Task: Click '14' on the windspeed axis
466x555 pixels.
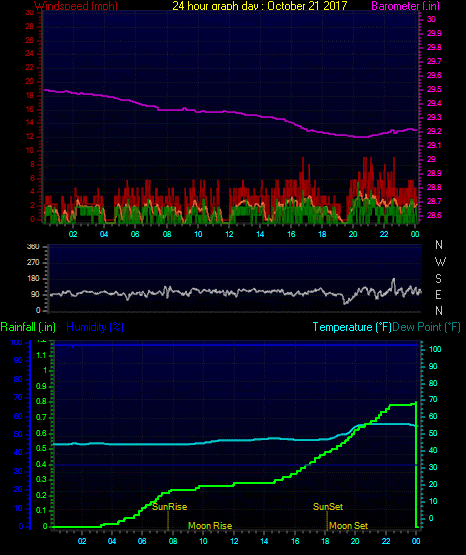Action: [30, 122]
